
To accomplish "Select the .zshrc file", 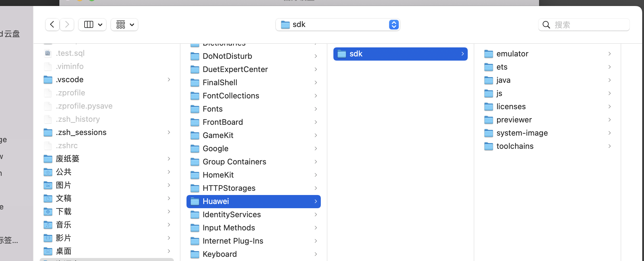I will [x=67, y=145].
